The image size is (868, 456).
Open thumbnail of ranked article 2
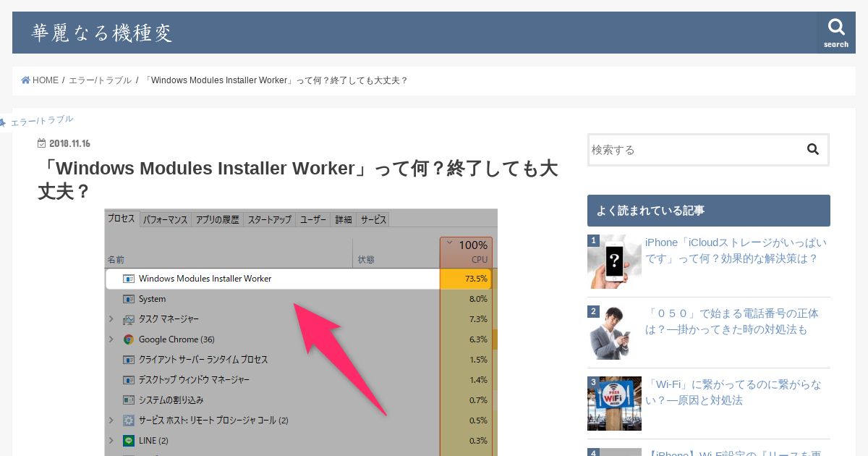(x=614, y=332)
